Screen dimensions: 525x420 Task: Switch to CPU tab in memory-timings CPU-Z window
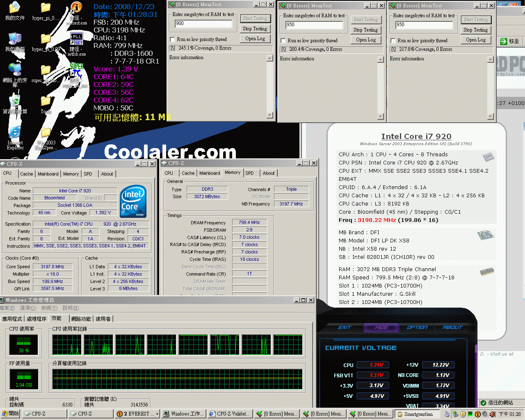(169, 173)
